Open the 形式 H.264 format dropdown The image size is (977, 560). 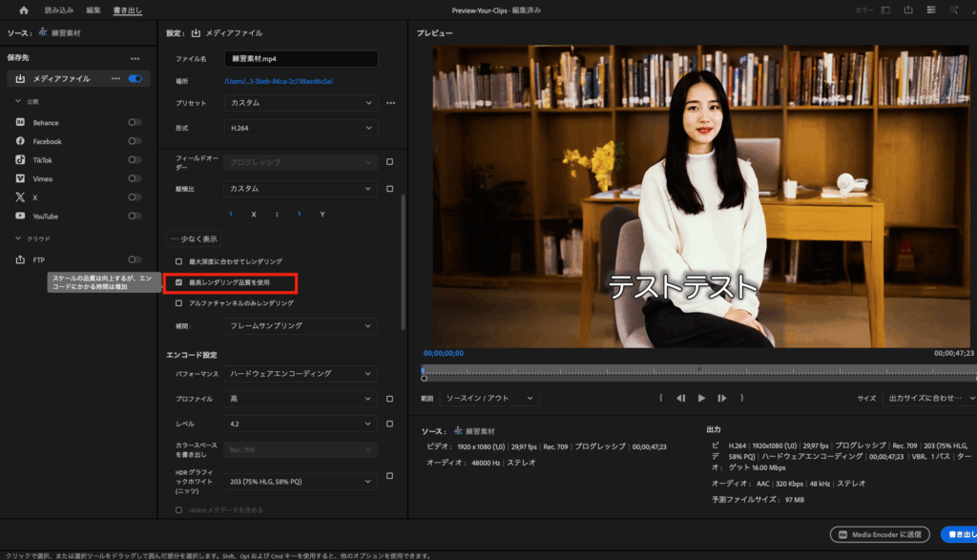coord(301,128)
